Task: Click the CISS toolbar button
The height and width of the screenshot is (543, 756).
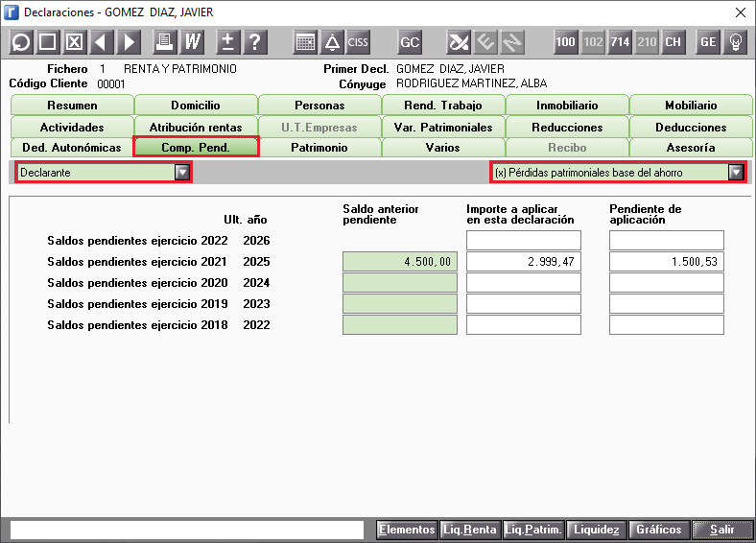Action: click(358, 42)
